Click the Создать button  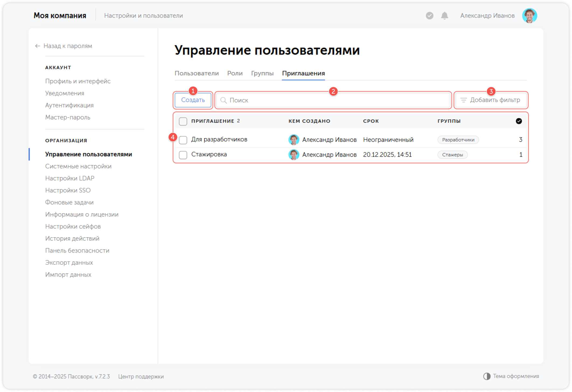click(193, 100)
